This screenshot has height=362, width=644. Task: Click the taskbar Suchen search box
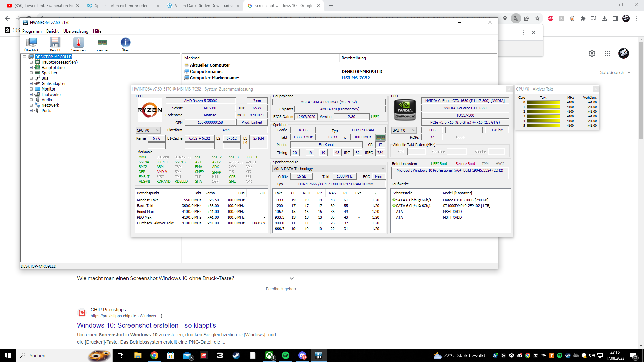64,355
